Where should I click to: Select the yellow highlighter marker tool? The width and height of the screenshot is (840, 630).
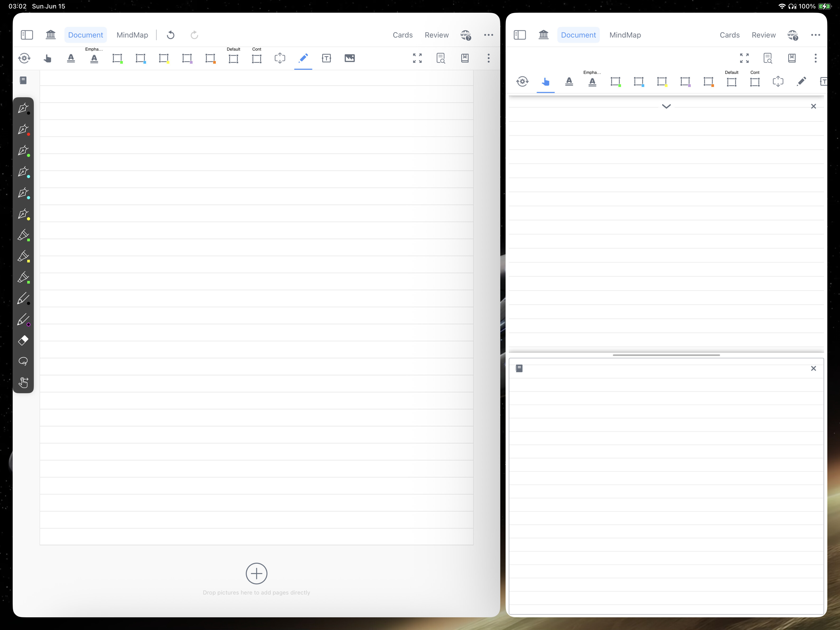[24, 257]
